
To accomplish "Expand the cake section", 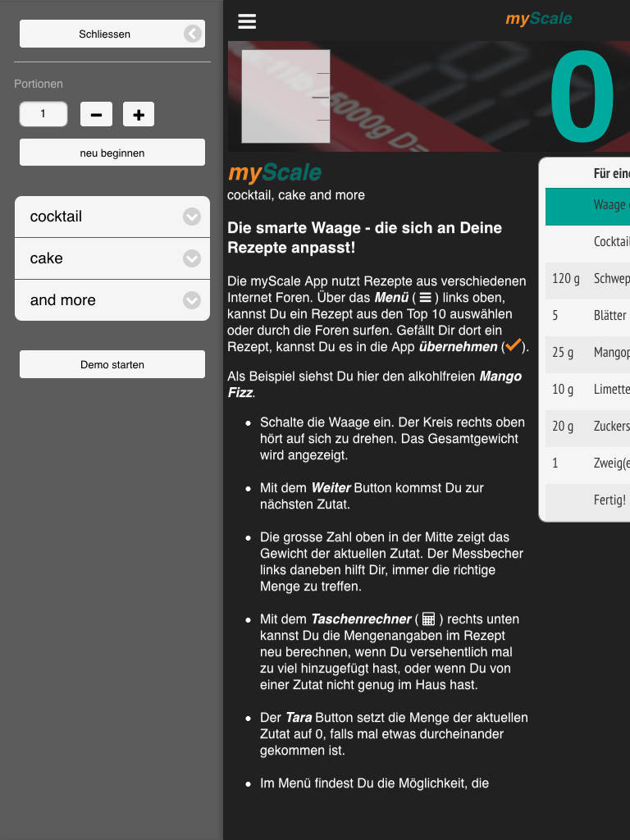I will coord(112,258).
